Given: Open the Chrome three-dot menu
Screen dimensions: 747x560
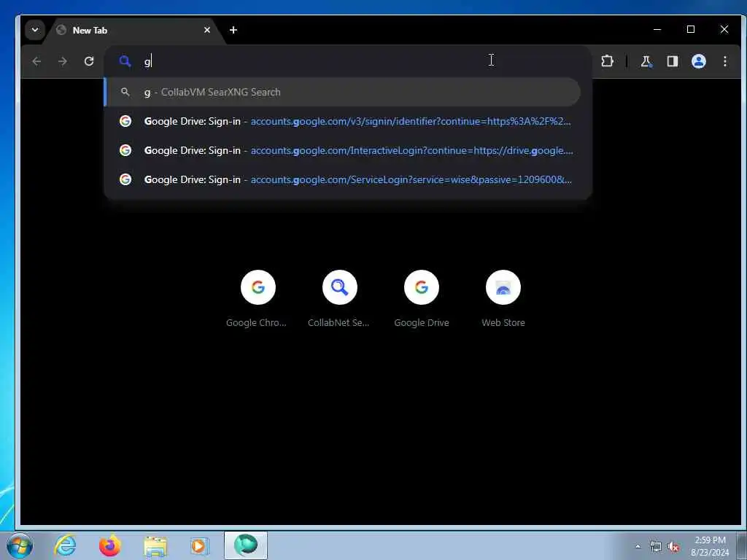Looking at the screenshot, I should 724,61.
